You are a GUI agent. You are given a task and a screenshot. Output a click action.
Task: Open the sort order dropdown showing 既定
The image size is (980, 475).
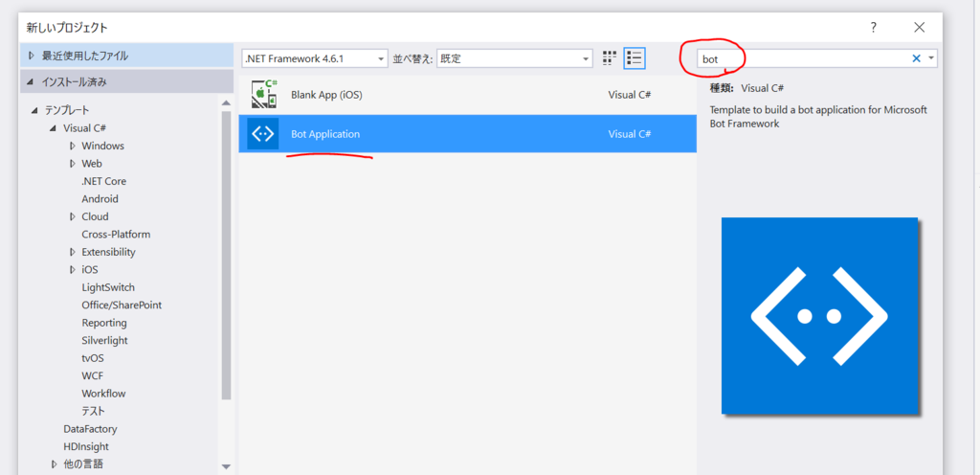[x=514, y=58]
